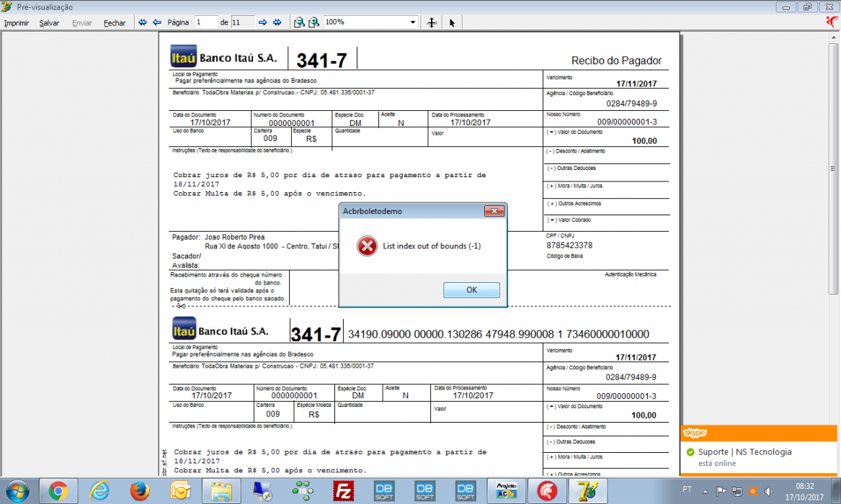Open Google Chrome from the taskbar
Image resolution: width=841 pixels, height=504 pixels.
58,491
